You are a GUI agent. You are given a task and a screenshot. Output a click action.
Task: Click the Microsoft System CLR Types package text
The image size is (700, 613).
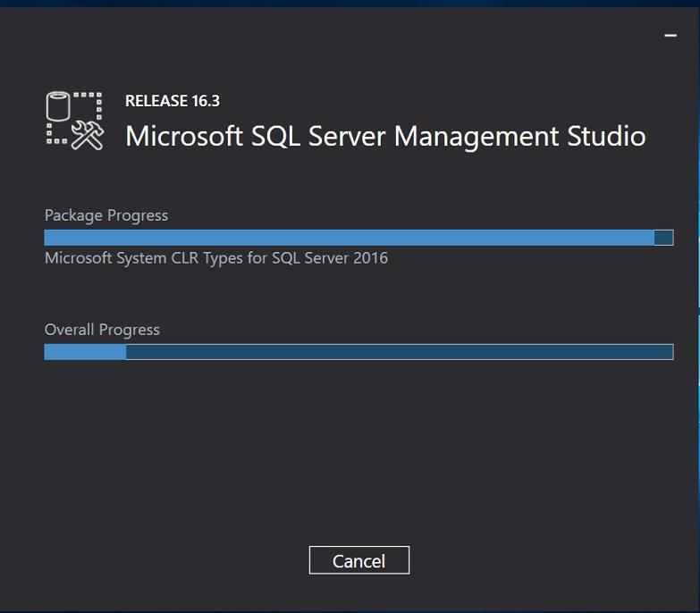[x=216, y=258]
